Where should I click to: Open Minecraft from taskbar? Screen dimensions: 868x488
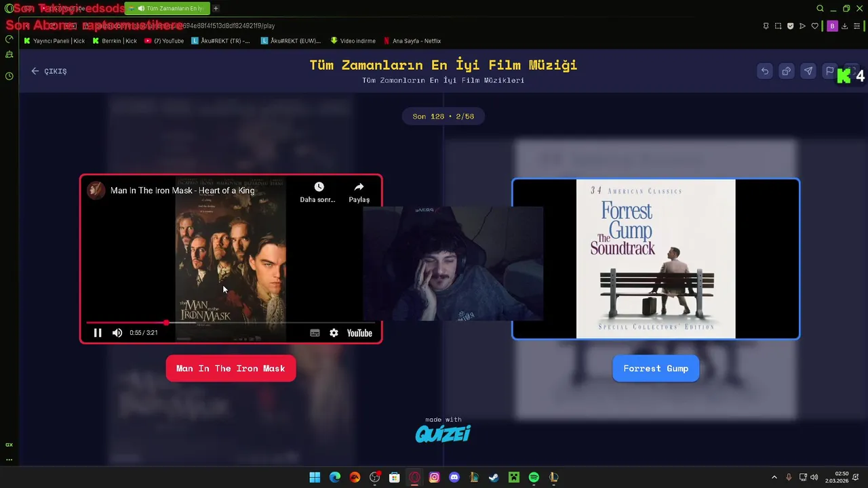(x=514, y=477)
